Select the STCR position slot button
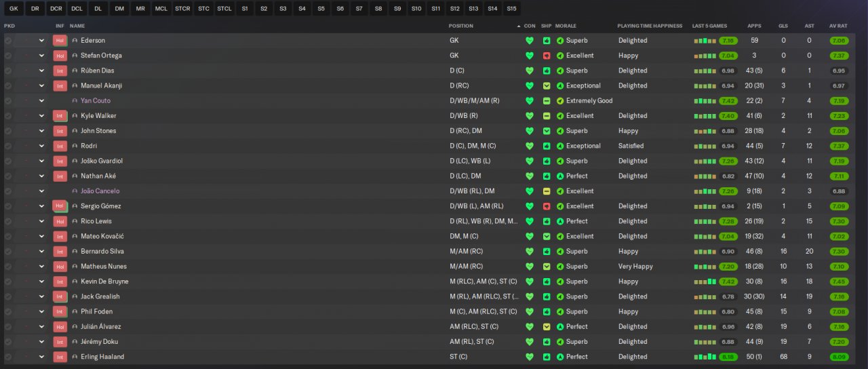Screen dimensions: 868x369 [x=182, y=9]
